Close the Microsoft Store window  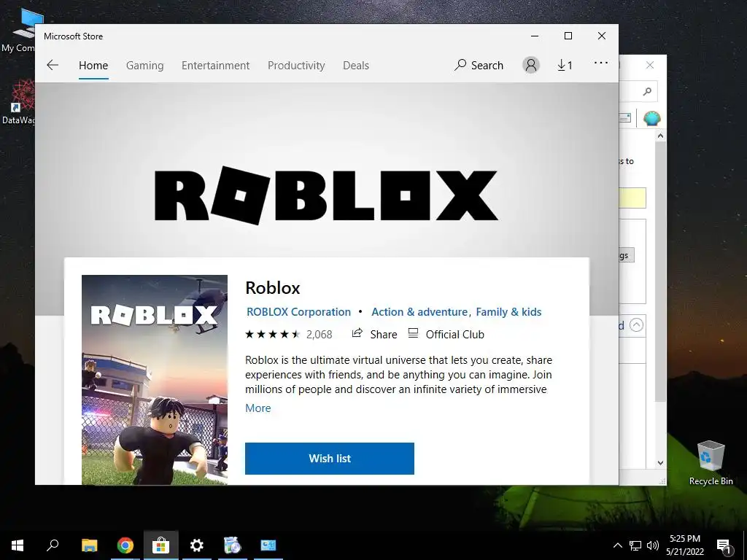(x=602, y=36)
